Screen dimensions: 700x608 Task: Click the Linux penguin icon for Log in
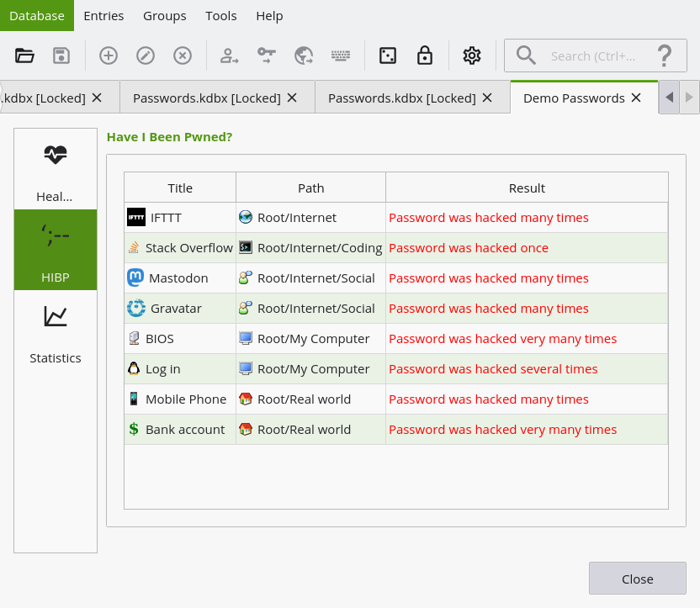(x=134, y=368)
